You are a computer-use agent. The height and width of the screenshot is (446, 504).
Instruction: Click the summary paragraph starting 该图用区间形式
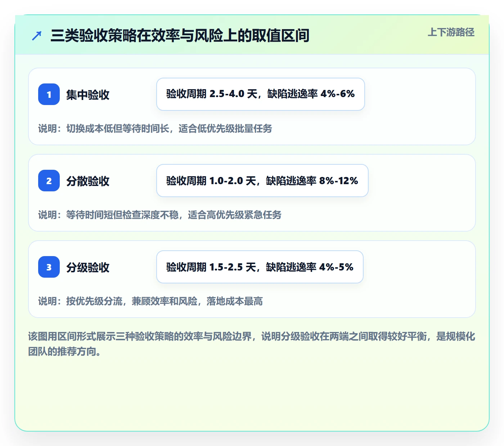point(252,344)
